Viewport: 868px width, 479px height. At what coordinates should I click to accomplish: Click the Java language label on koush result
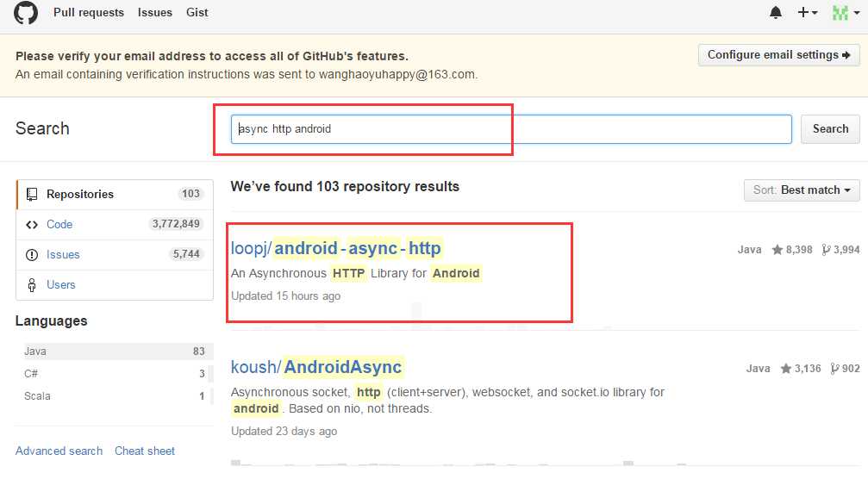click(x=758, y=369)
